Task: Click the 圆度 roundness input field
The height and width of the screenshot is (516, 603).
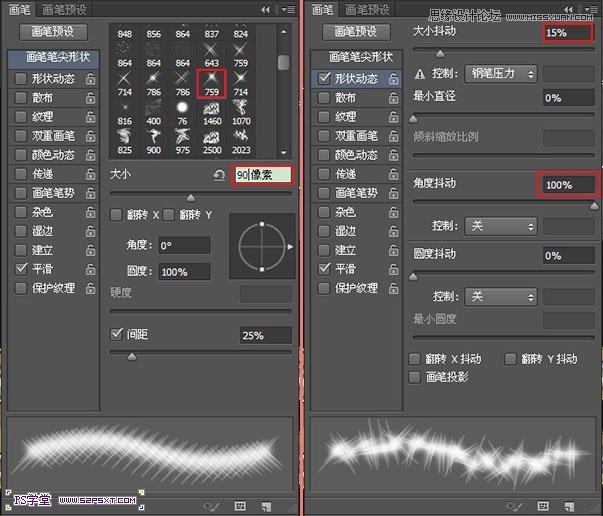Action: tap(184, 272)
